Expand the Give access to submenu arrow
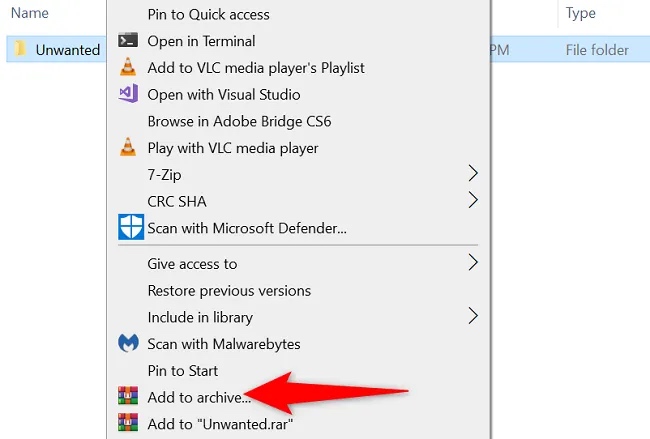Image resolution: width=650 pixels, height=439 pixels. tap(473, 262)
